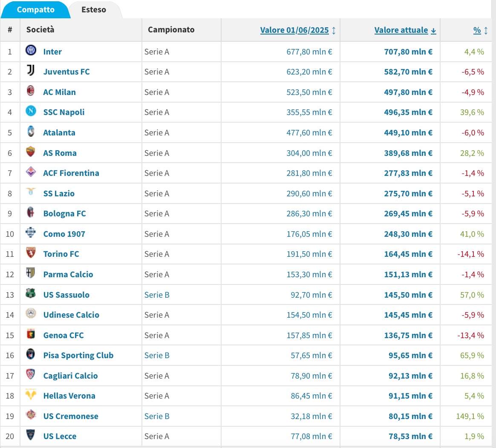Click the Torino FC crest icon

[31, 253]
